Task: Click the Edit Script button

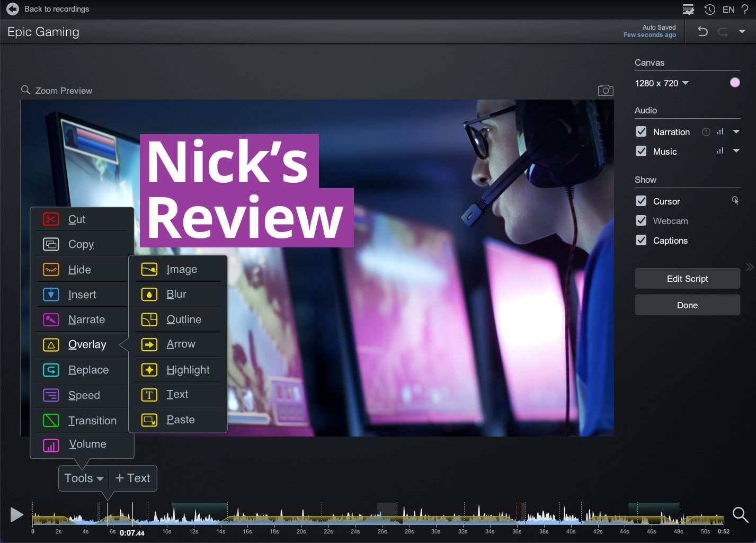Action: 687,279
